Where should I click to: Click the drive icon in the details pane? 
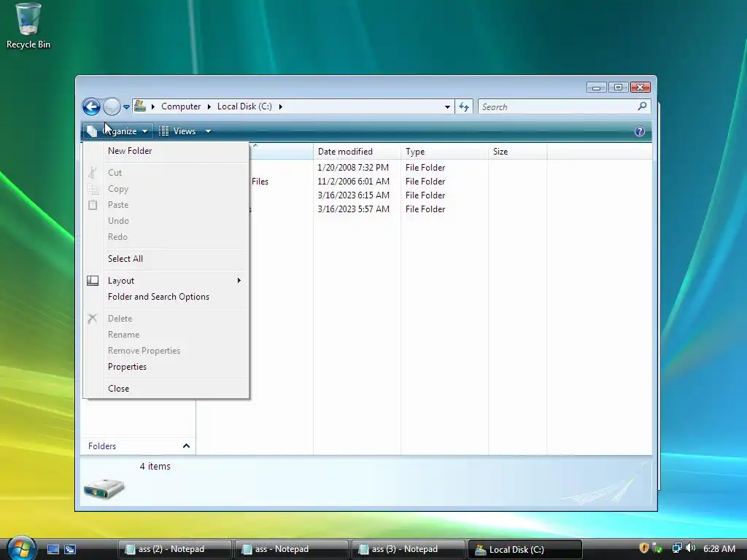104,489
